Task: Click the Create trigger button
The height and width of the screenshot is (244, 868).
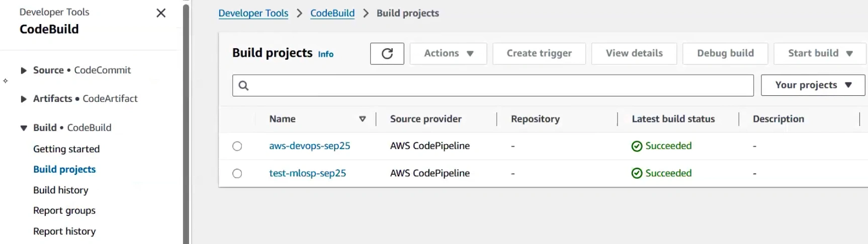Action: click(539, 53)
